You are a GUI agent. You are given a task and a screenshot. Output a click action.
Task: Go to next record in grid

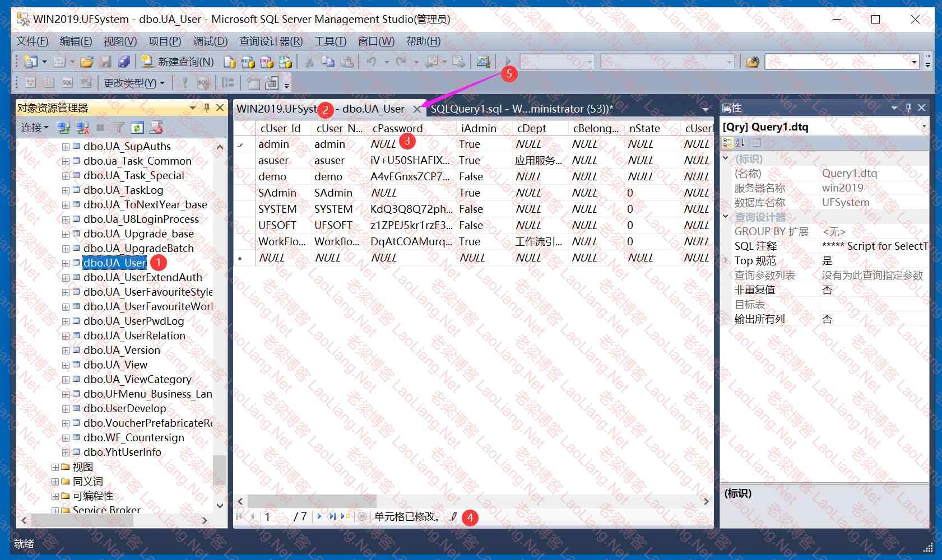point(319,516)
